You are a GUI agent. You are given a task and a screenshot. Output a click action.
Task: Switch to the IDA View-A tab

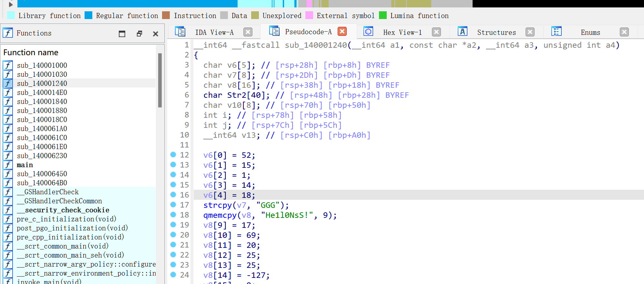214,32
